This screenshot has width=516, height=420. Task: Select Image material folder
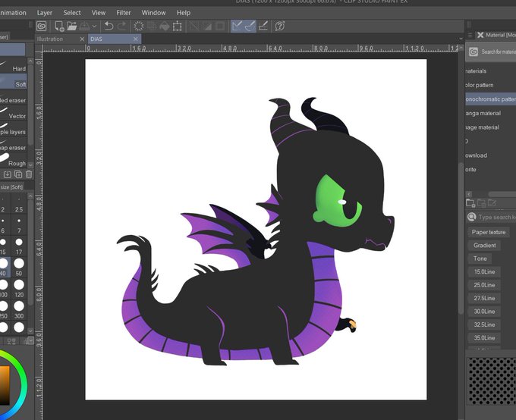490,127
